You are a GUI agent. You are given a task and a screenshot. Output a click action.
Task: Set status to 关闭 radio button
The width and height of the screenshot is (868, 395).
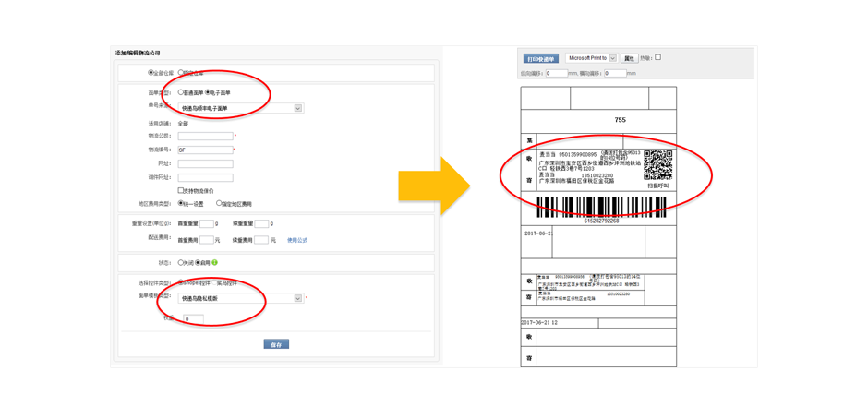[x=181, y=263]
